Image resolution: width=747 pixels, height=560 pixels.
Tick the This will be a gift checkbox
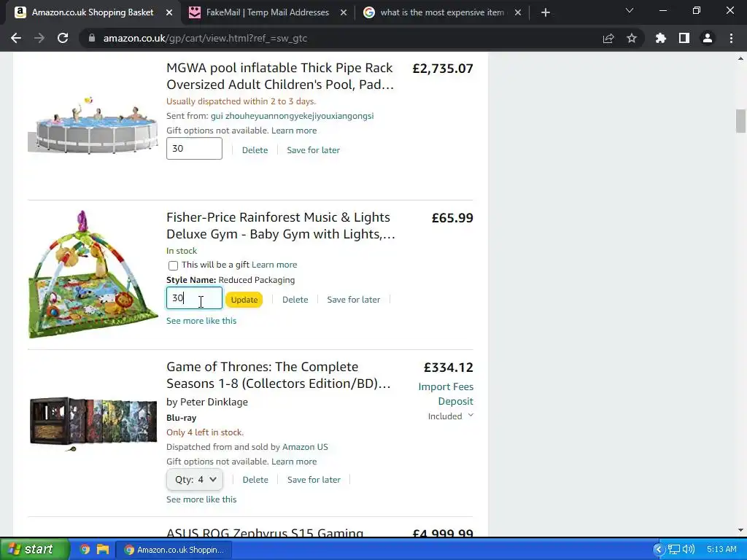click(x=173, y=265)
